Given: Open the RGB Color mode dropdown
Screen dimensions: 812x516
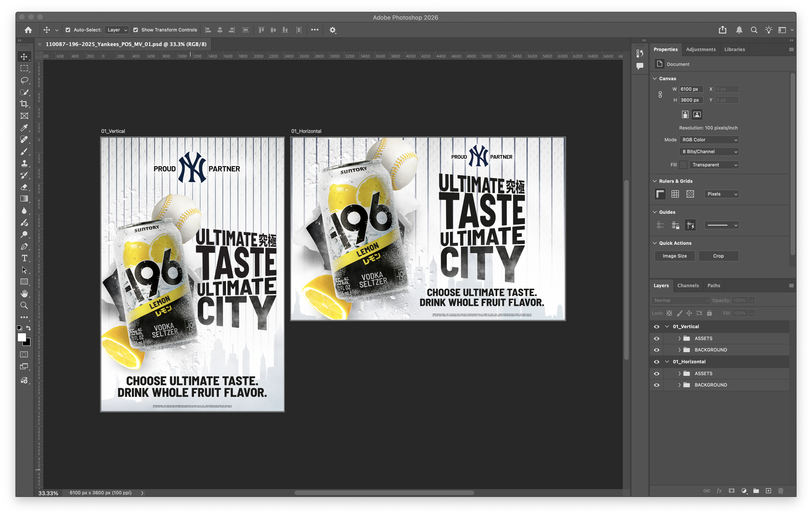Looking at the screenshot, I should coord(709,140).
